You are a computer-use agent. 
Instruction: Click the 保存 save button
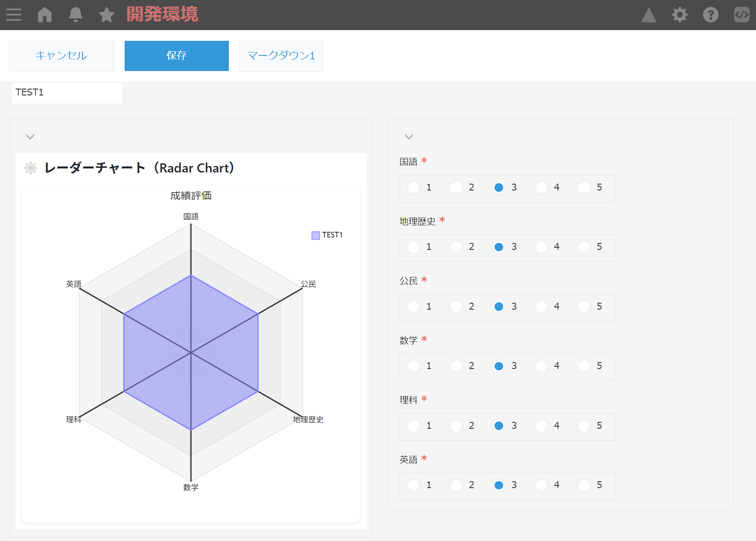click(176, 56)
